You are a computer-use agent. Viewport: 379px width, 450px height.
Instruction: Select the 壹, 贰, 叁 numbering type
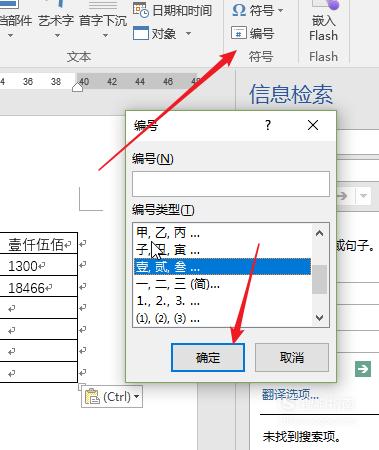point(222,267)
